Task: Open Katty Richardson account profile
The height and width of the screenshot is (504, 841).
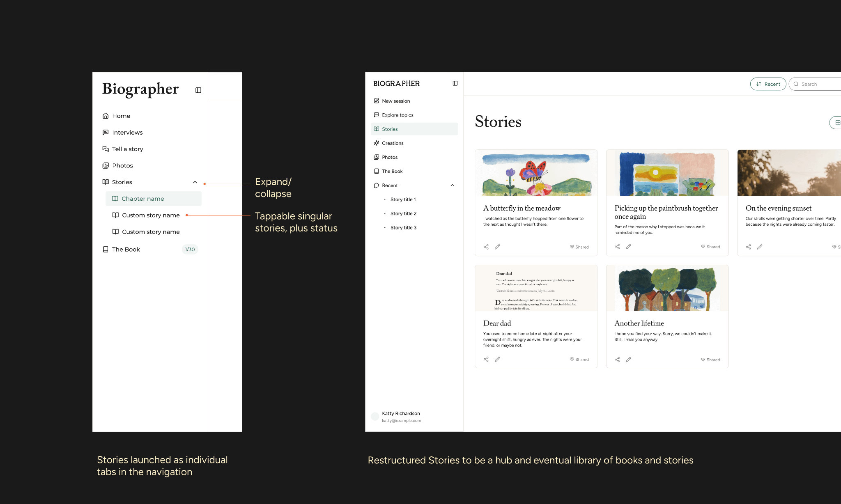Action: click(x=396, y=417)
